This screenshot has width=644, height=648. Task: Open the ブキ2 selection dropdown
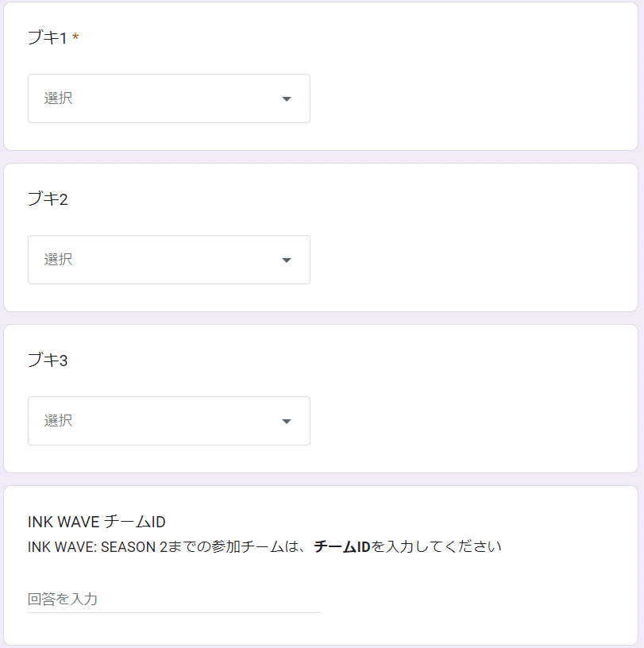(x=169, y=260)
